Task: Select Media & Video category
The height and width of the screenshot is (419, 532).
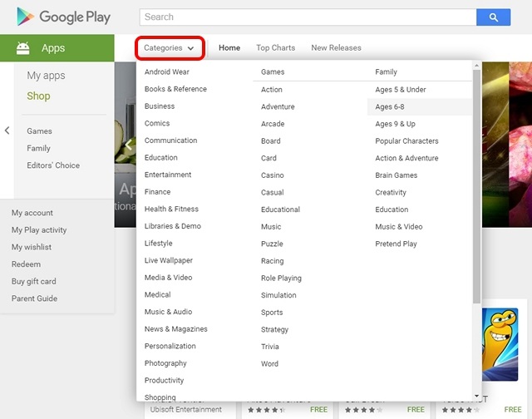Action: (168, 278)
